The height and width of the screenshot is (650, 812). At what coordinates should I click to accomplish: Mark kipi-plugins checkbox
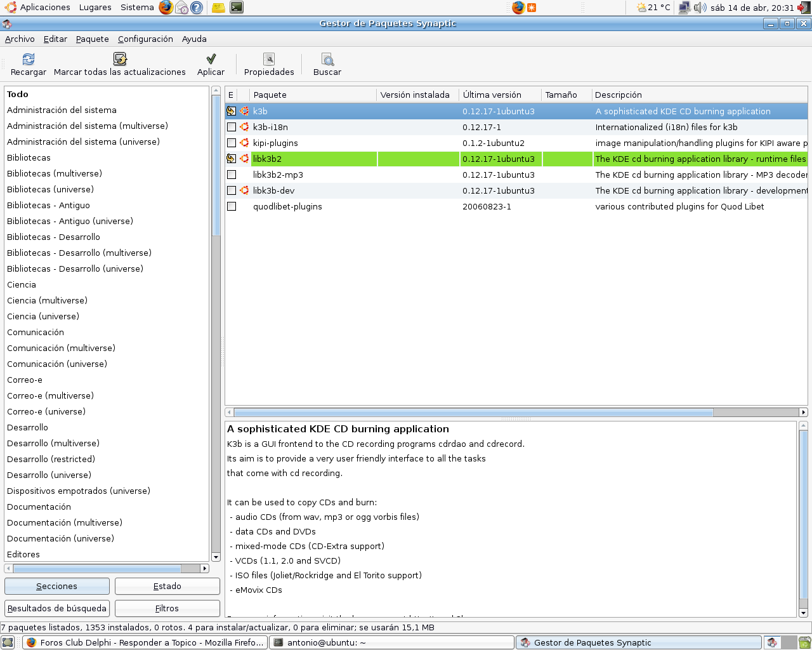tap(232, 143)
